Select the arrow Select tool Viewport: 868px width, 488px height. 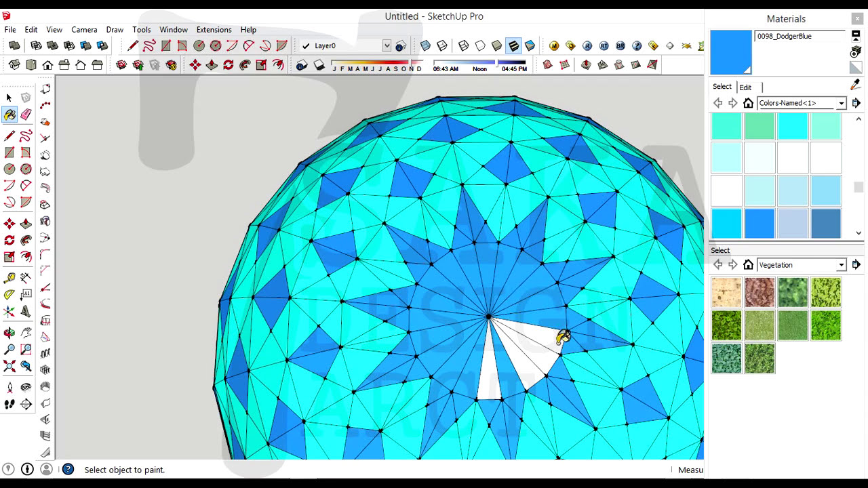(9, 98)
